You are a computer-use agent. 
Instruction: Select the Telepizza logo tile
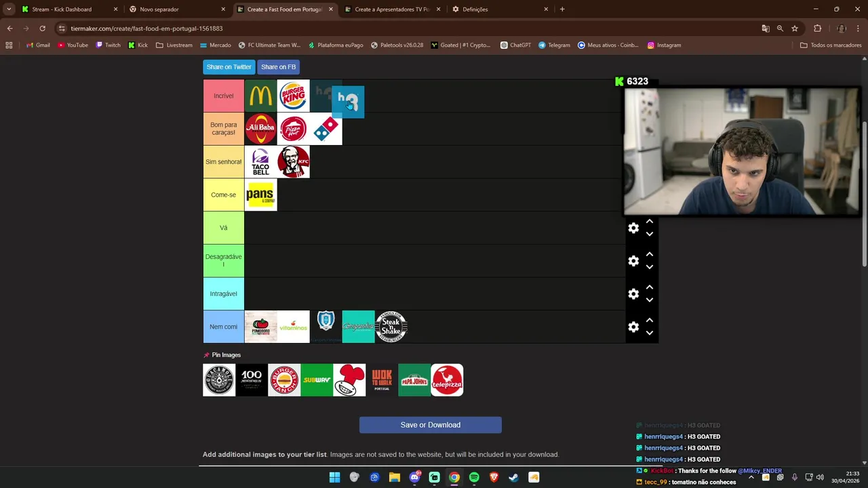click(x=447, y=380)
